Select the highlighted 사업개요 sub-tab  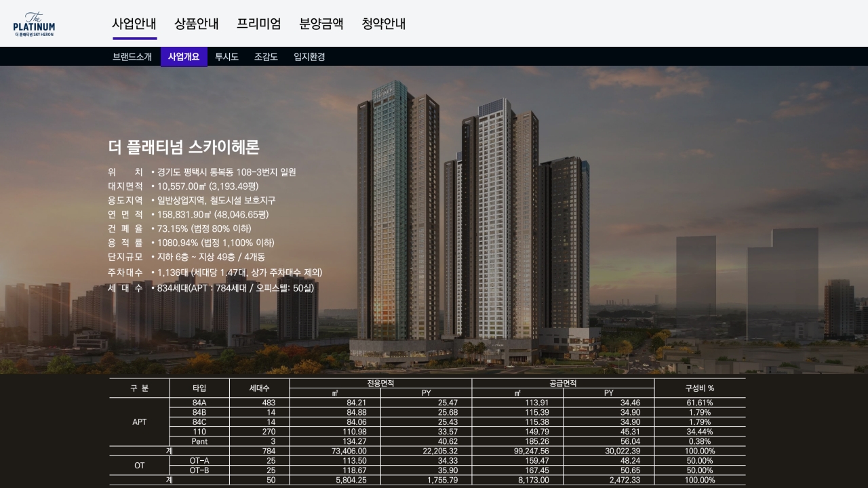click(x=184, y=57)
